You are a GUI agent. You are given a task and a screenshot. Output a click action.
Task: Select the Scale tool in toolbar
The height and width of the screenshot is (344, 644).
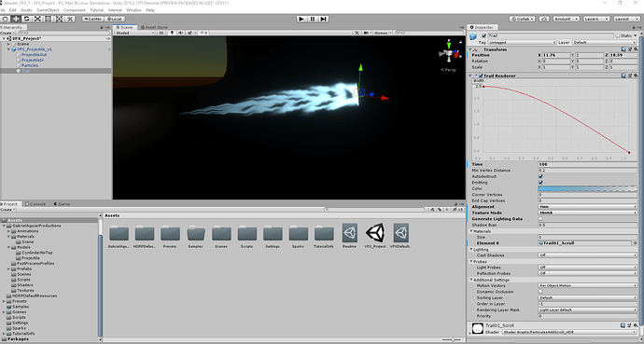pyautogui.click(x=37, y=19)
